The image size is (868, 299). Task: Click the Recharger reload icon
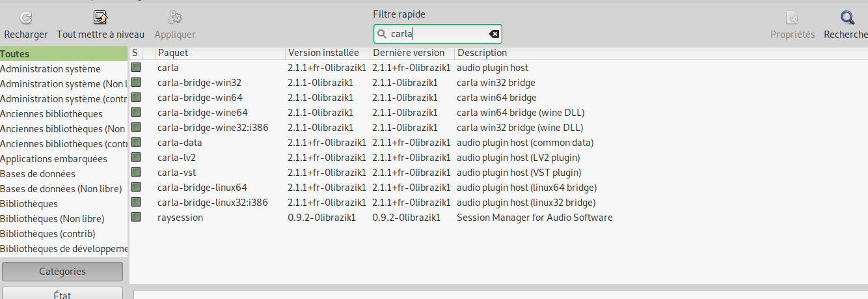coord(26,18)
